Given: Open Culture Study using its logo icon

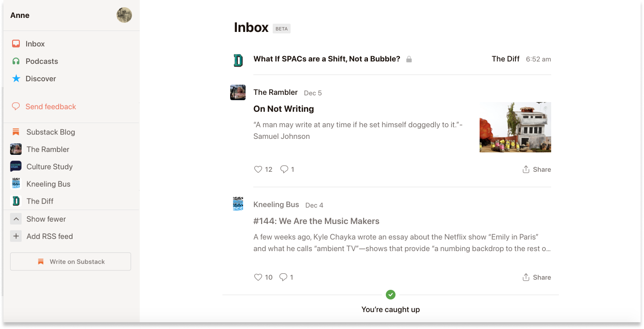Looking at the screenshot, I should point(16,166).
